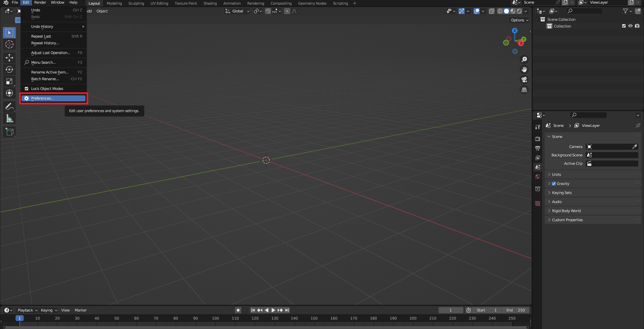Image resolution: width=644 pixels, height=329 pixels.
Task: Open the World properties tab
Action: pyautogui.click(x=538, y=177)
